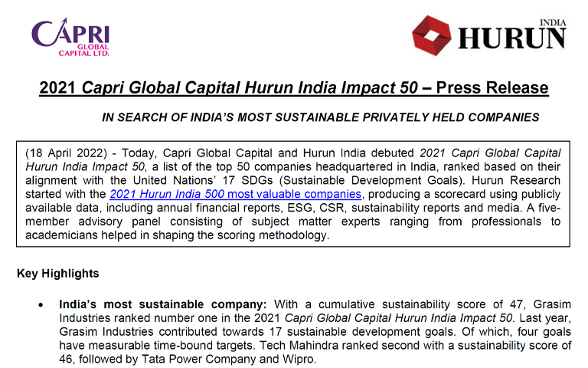The height and width of the screenshot is (368, 588).
Task: Click 'academicians helped in shaping the scoring methodology' text
Action: 178,235
